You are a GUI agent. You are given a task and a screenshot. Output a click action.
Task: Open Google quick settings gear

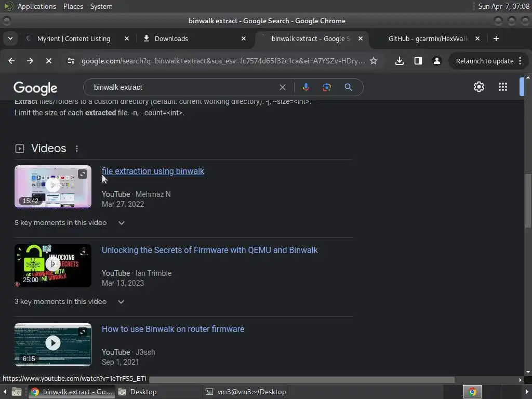(x=478, y=87)
